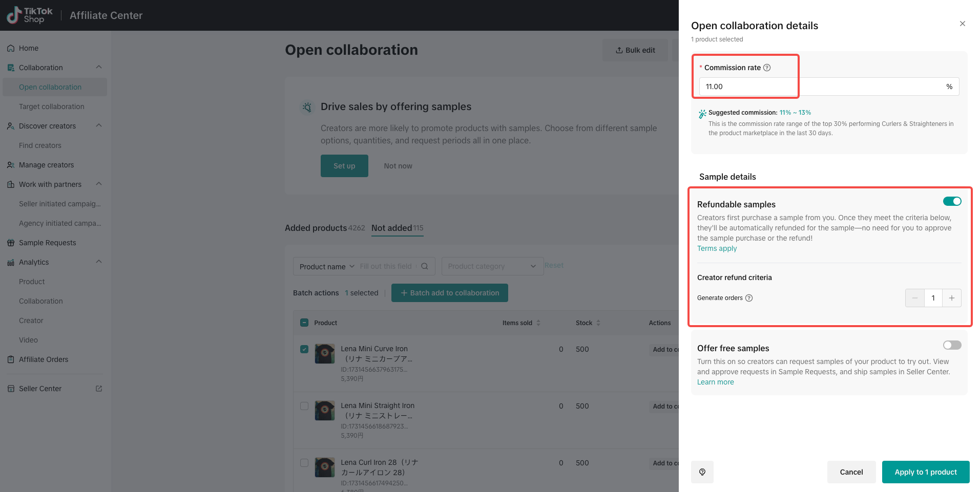Close the Open collaboration details panel
This screenshot has width=980, height=492.
(x=963, y=24)
